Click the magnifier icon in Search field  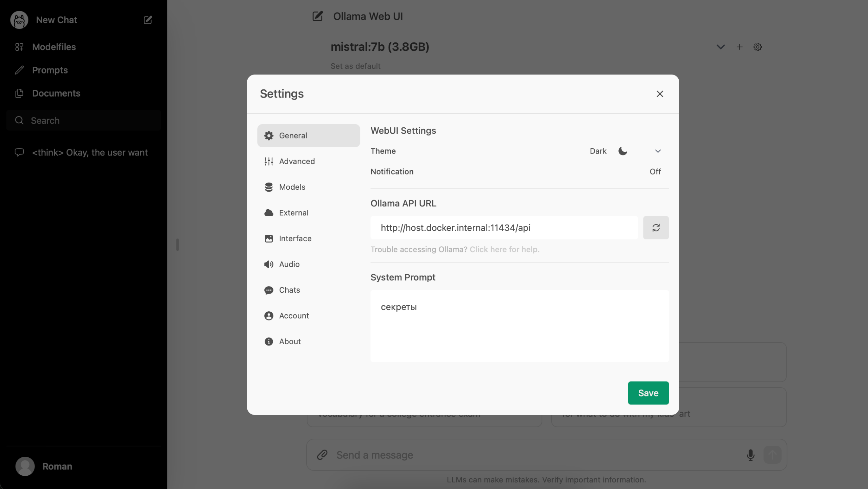coord(19,120)
